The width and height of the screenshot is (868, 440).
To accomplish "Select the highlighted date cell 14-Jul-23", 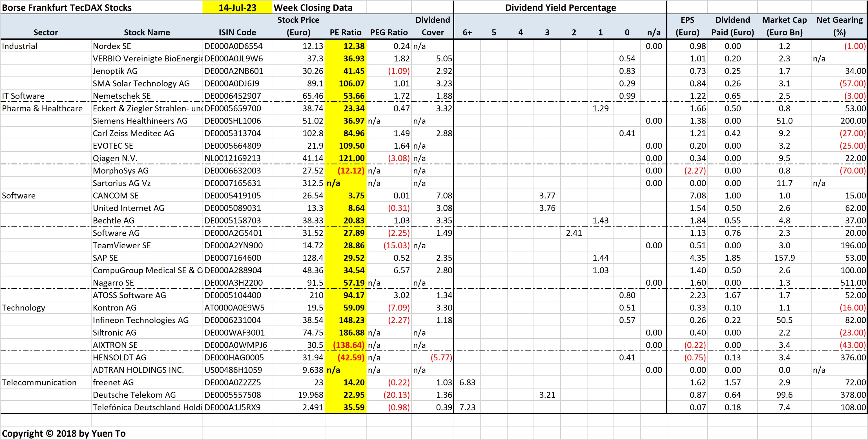I will (237, 7).
